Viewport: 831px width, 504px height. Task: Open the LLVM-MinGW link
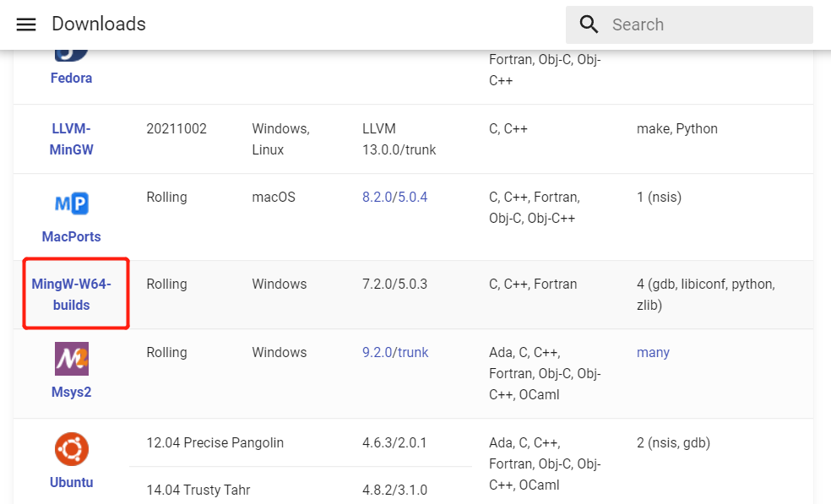tap(71, 138)
